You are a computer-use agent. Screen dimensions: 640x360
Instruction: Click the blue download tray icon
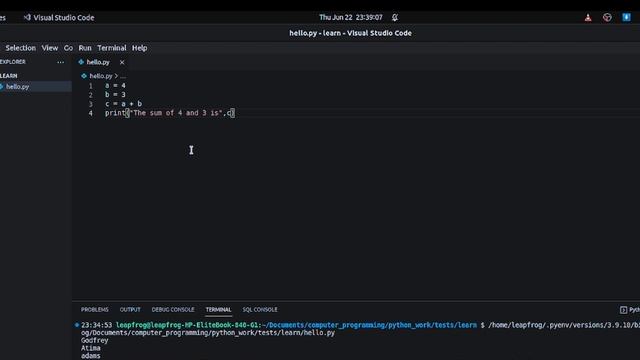pyautogui.click(x=626, y=17)
